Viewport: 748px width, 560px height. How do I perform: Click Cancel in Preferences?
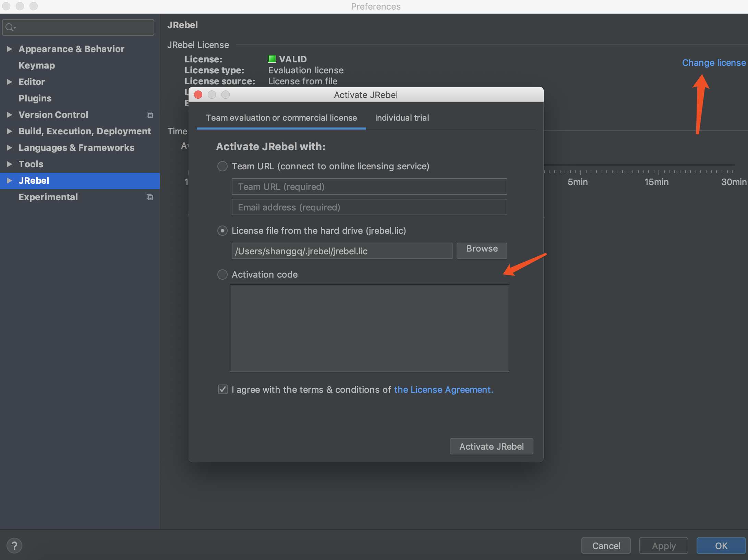pos(606,546)
